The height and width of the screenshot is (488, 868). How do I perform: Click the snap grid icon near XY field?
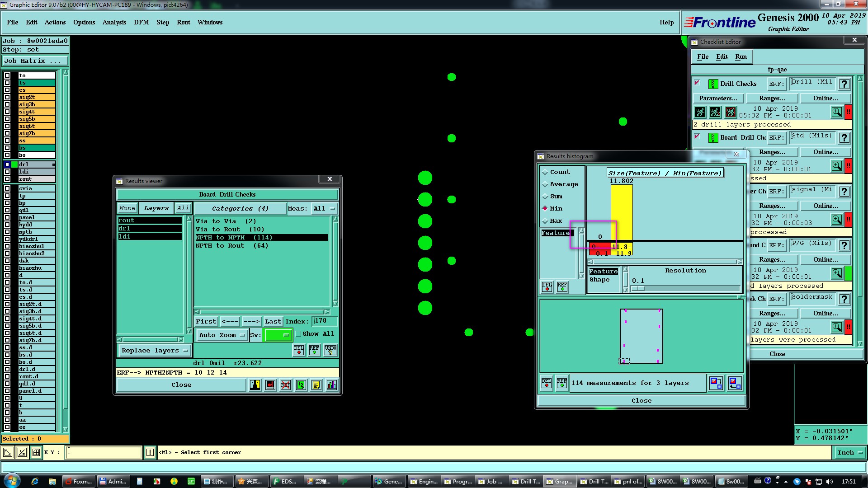coord(36,452)
